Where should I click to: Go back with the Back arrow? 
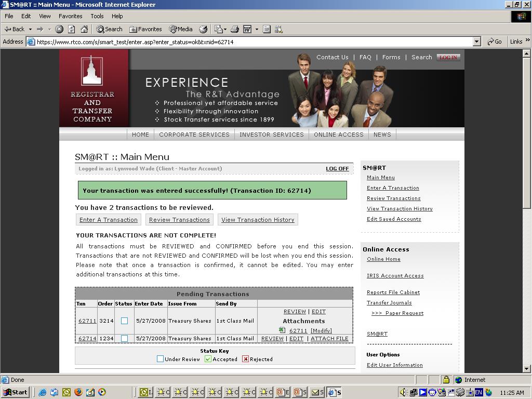(14, 29)
